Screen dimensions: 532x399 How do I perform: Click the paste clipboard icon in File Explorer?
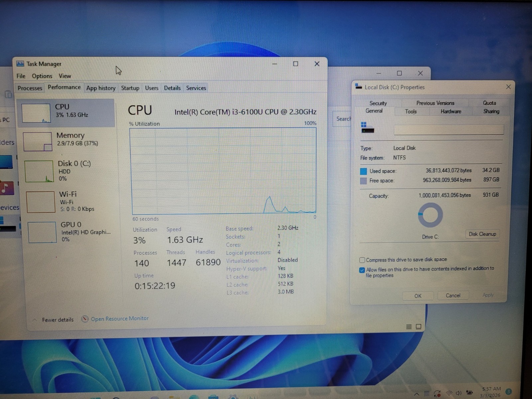[8, 94]
